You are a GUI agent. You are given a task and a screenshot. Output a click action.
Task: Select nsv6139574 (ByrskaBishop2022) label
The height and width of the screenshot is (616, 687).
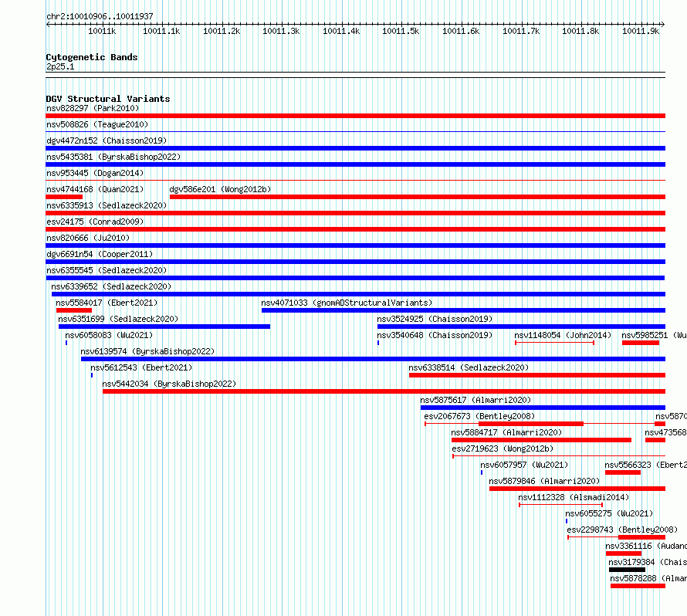click(147, 351)
